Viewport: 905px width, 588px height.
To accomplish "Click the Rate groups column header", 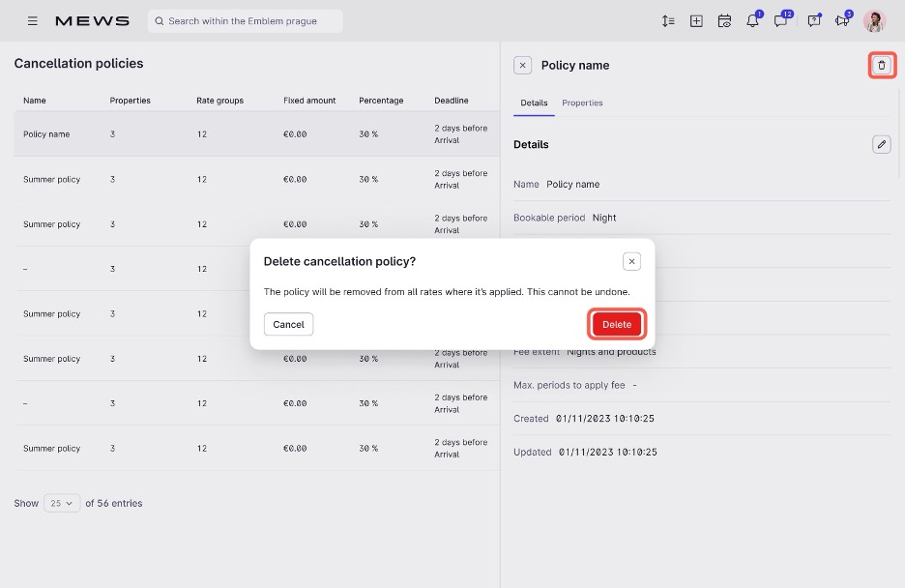I will coord(219,101).
